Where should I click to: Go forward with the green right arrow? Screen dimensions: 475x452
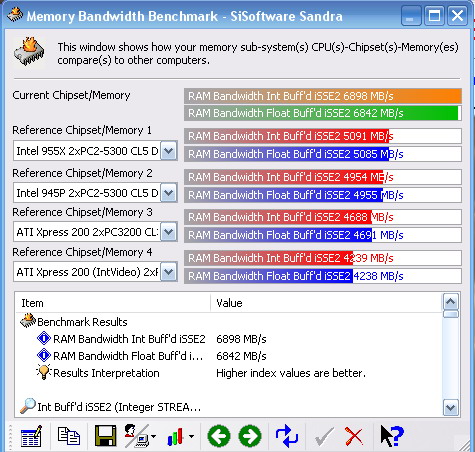coord(250,436)
